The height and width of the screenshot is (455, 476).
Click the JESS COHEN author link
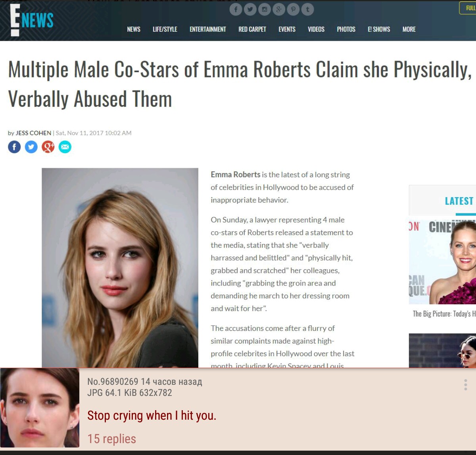(x=33, y=133)
